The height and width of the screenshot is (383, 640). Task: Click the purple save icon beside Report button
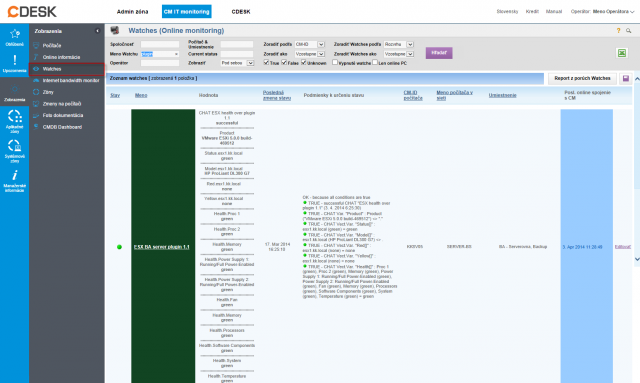(x=626, y=78)
